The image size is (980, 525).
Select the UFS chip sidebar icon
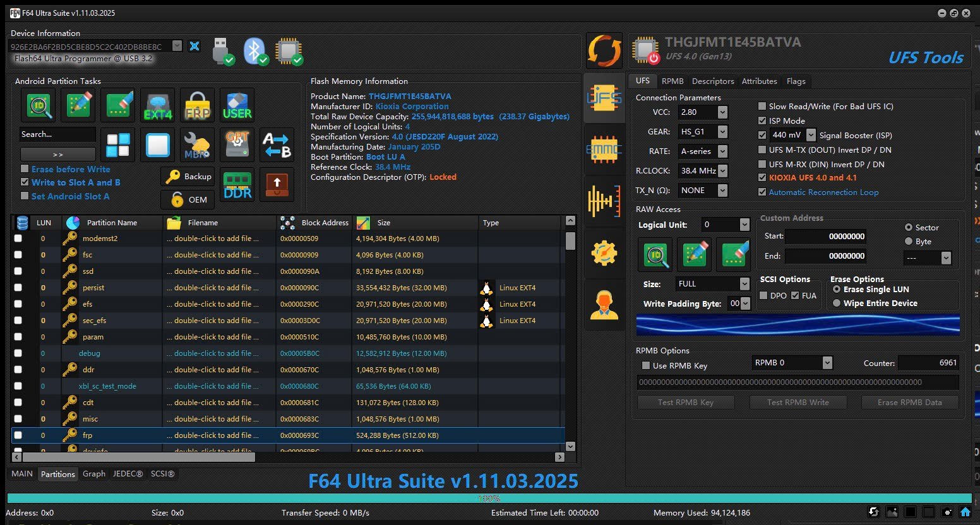pyautogui.click(x=604, y=97)
